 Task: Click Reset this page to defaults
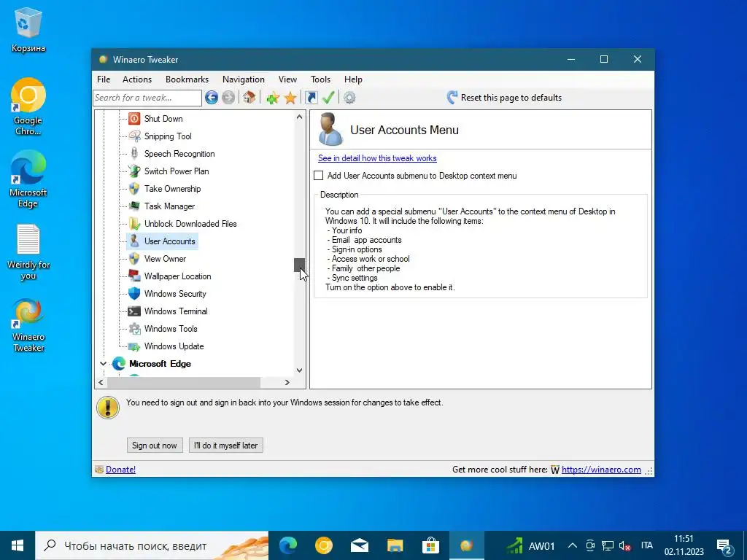point(504,98)
